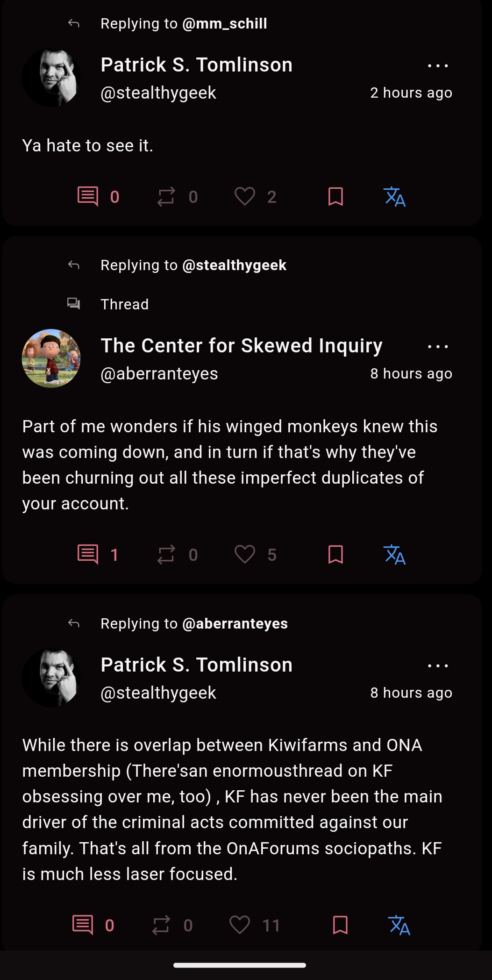Translate the 'Ya hate to see it' post
The height and width of the screenshot is (980, 492).
(394, 197)
